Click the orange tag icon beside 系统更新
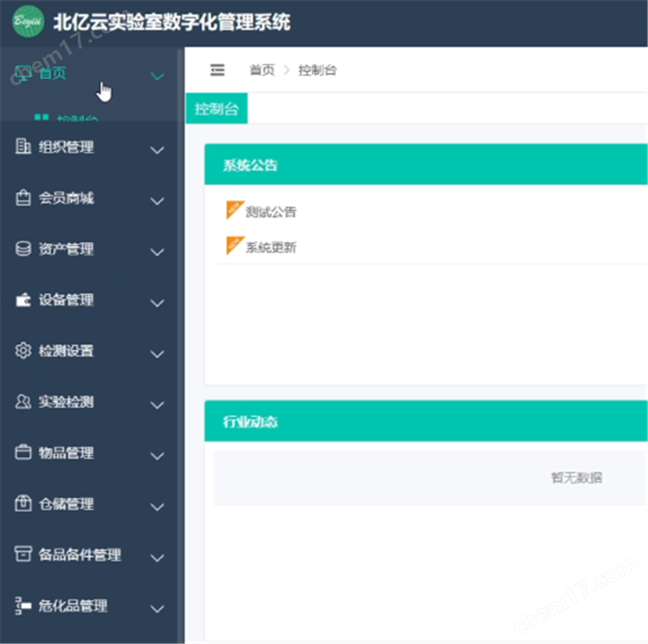This screenshot has height=644, width=648. tap(235, 245)
